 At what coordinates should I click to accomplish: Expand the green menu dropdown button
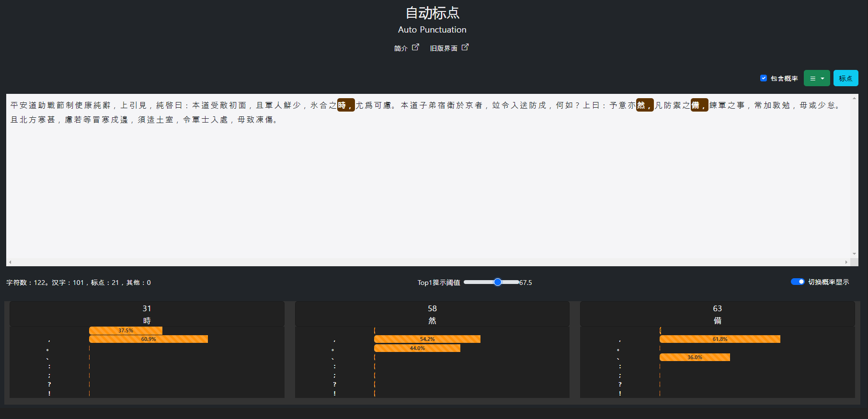816,78
